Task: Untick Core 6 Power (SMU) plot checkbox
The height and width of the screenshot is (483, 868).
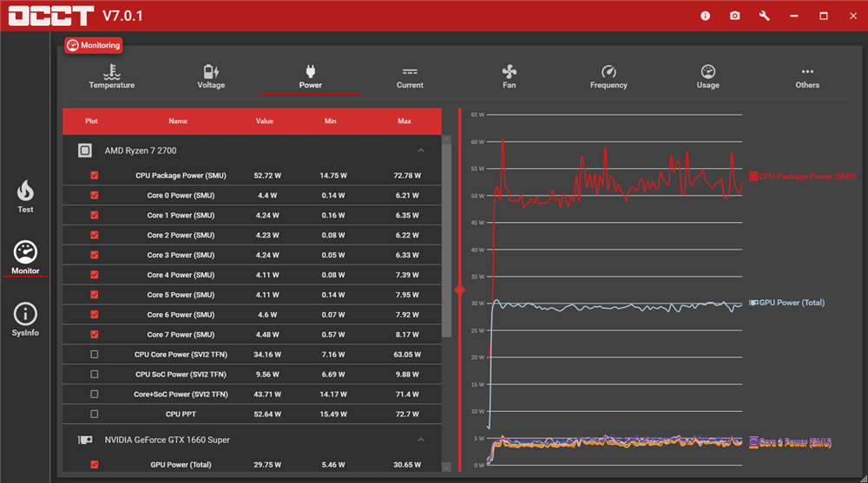Action: coord(94,315)
